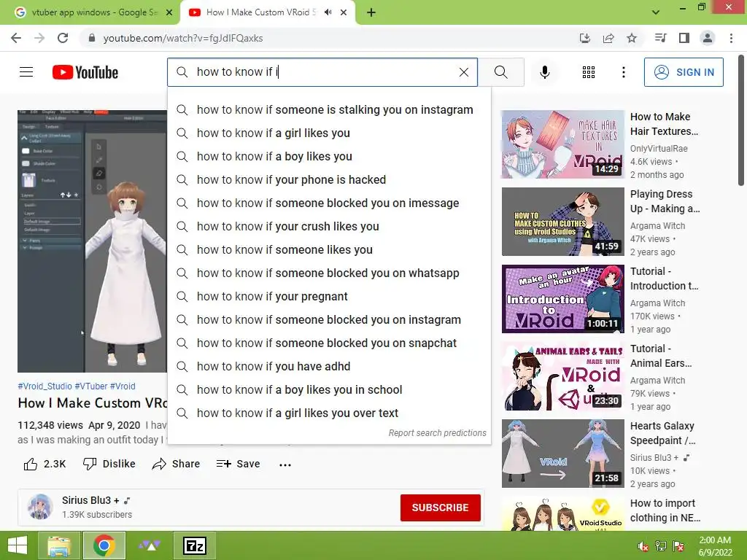This screenshot has width=747, height=560.
Task: Open 'Animal Ears & Tails' video thumbnail
Action: 562,376
